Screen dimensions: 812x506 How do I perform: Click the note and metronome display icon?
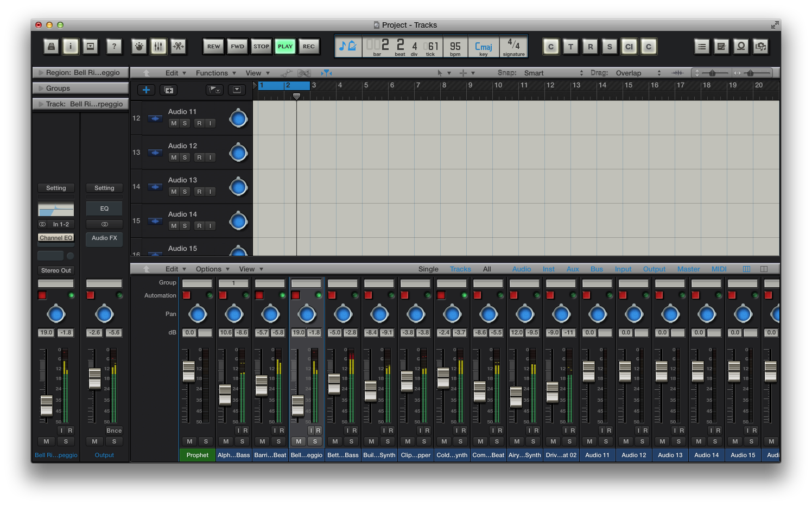pyautogui.click(x=348, y=47)
